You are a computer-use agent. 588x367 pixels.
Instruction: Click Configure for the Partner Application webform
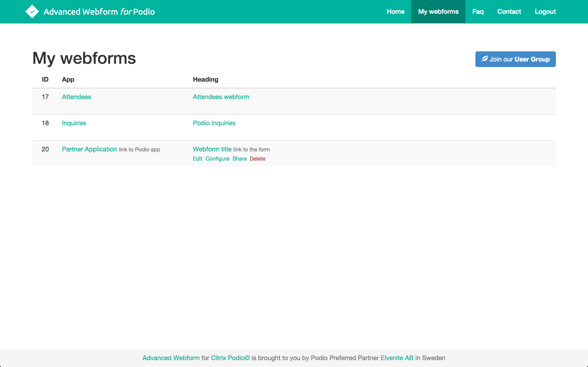click(217, 159)
